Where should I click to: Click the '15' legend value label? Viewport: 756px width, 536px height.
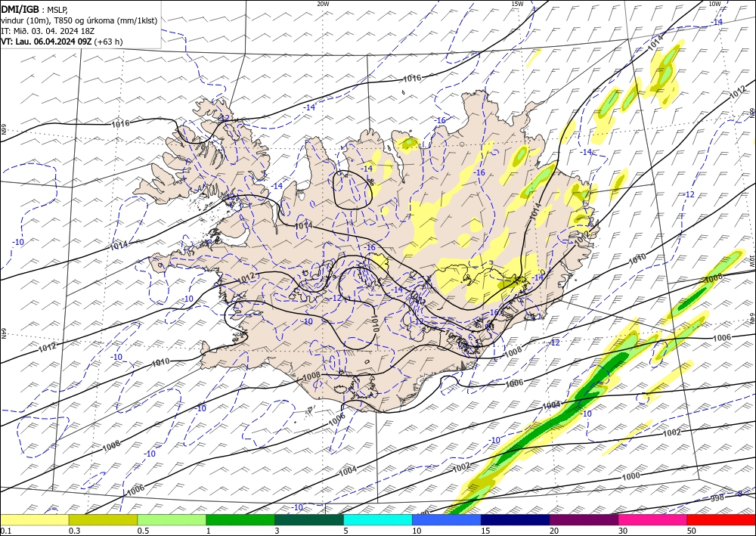pyautogui.click(x=485, y=531)
